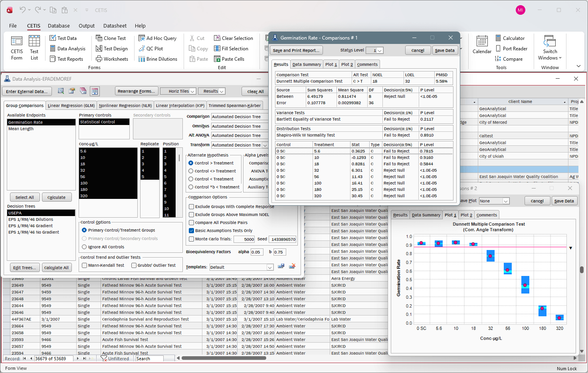The width and height of the screenshot is (588, 373).
Task: Click Fill Selection in Edit group
Action: [231, 48]
